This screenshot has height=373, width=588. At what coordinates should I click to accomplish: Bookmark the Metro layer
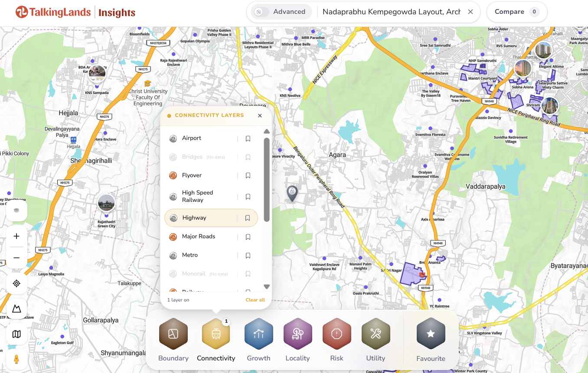point(248,256)
